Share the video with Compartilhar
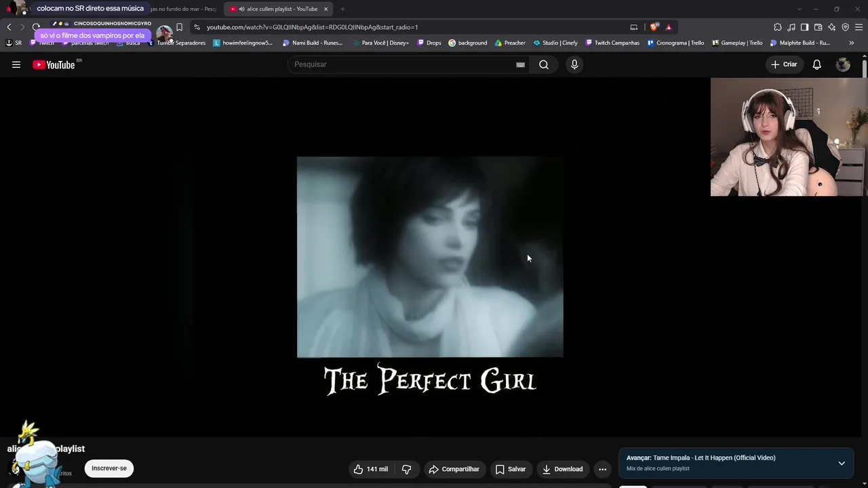Image resolution: width=868 pixels, height=488 pixels. click(454, 469)
